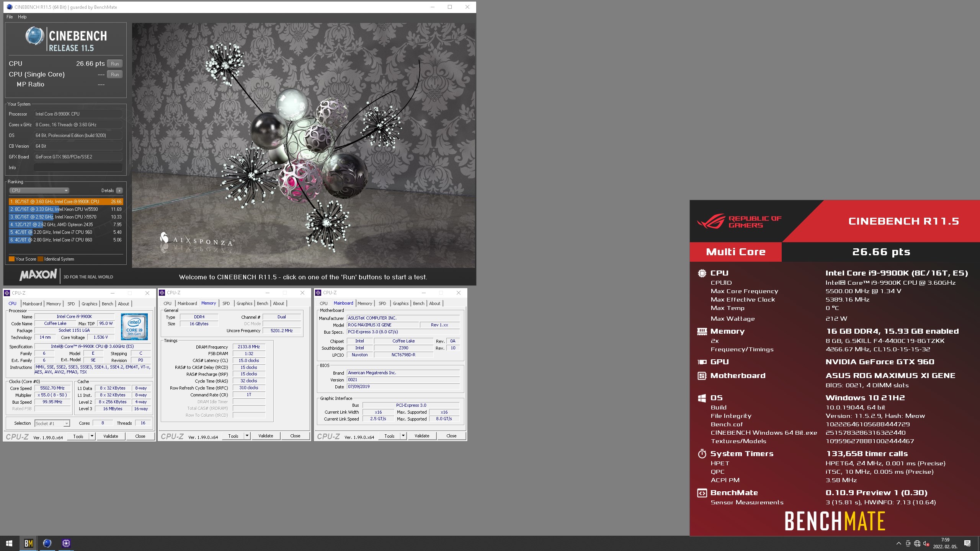Click the Ranking Details arrow button
The image size is (980, 551).
click(x=119, y=191)
